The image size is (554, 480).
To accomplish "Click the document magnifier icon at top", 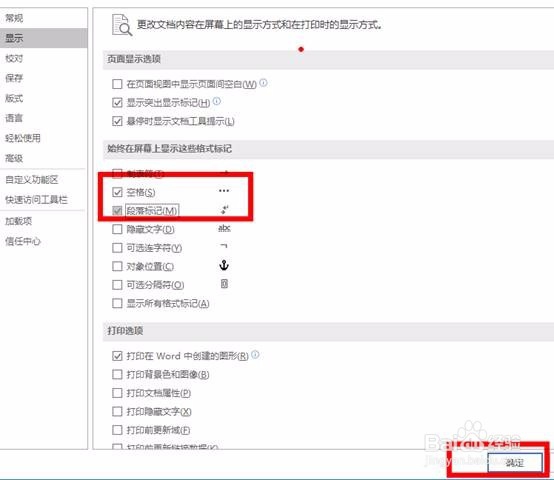I will pyautogui.click(x=122, y=25).
